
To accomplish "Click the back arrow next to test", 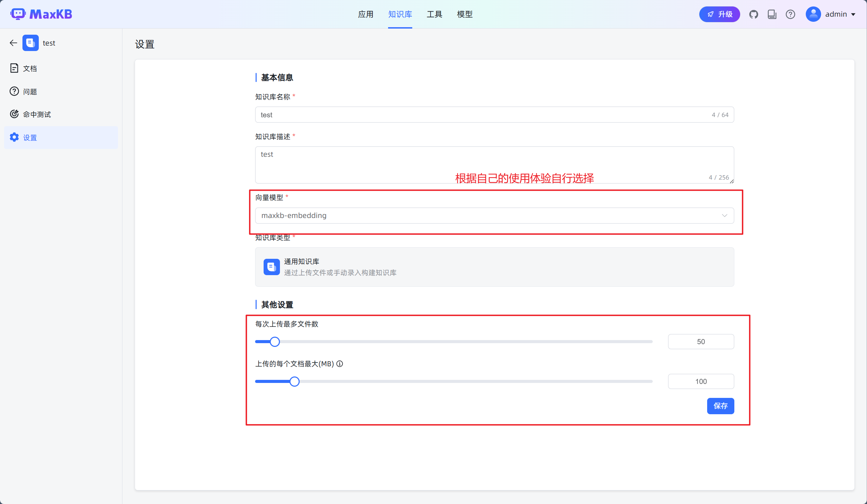I will pos(13,43).
